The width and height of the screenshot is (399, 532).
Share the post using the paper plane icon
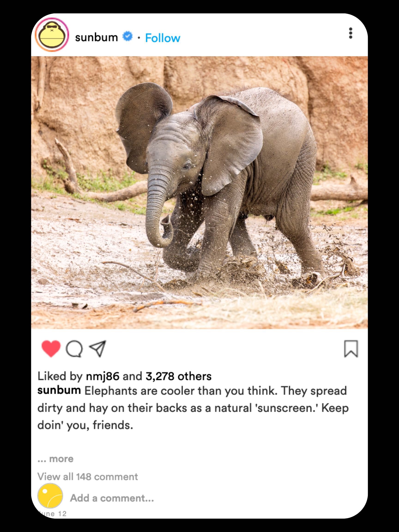pos(97,348)
